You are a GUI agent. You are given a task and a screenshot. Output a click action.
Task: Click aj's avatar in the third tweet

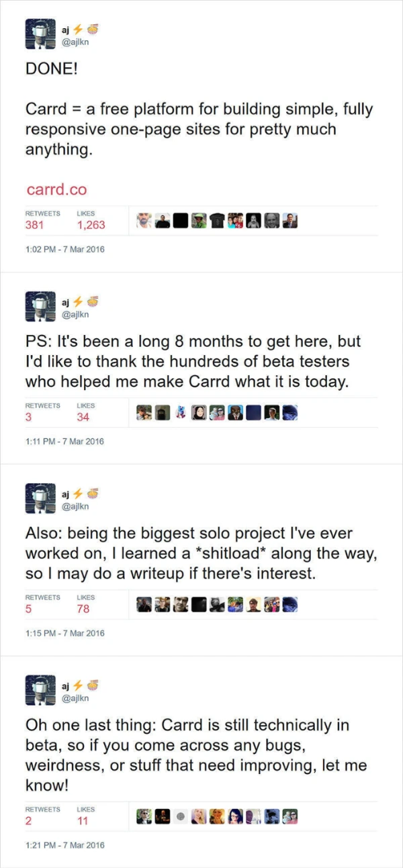click(x=39, y=497)
